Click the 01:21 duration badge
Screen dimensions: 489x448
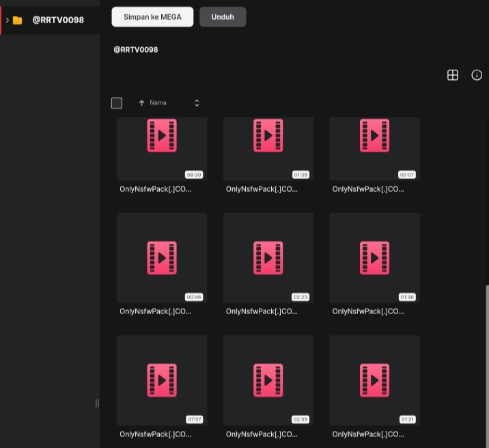pos(408,419)
